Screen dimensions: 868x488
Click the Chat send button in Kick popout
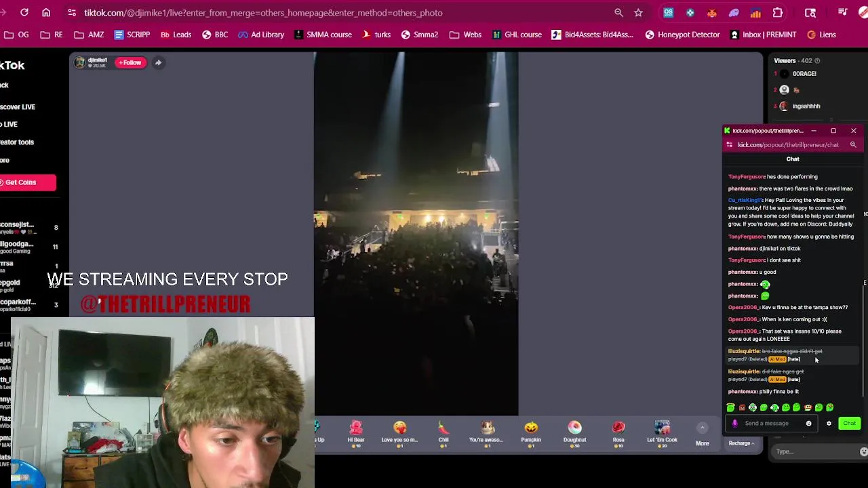coord(849,423)
